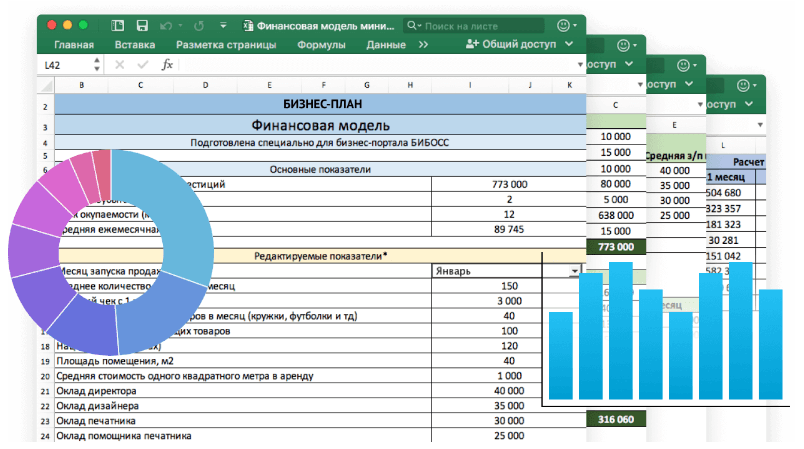Select the Данные tab
Image resolution: width=804 pixels, height=449 pixels.
click(386, 45)
